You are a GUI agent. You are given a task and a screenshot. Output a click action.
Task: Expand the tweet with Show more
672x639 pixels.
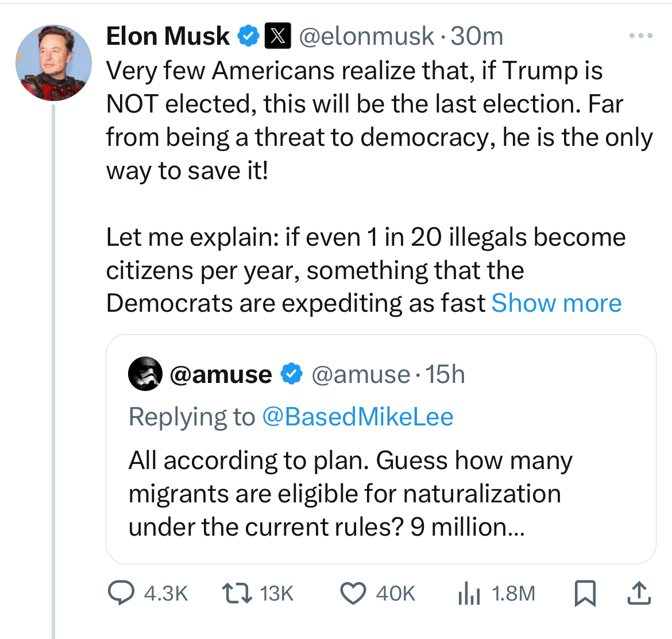(557, 303)
